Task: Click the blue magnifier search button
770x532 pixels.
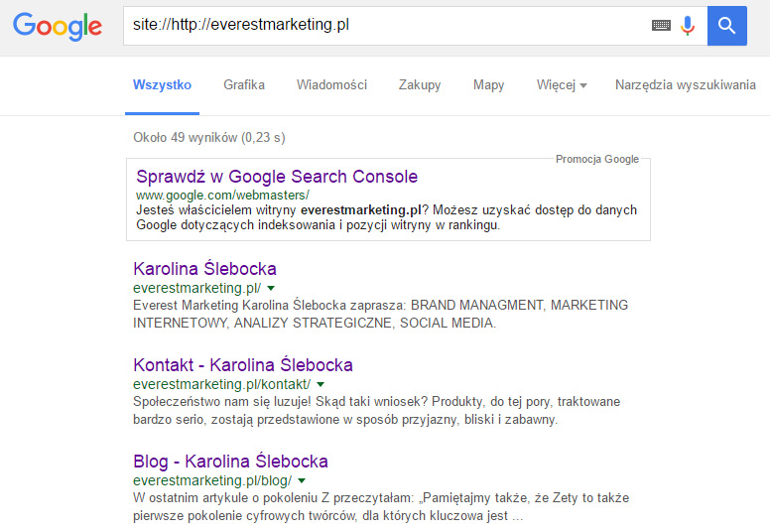Action: pos(726,26)
